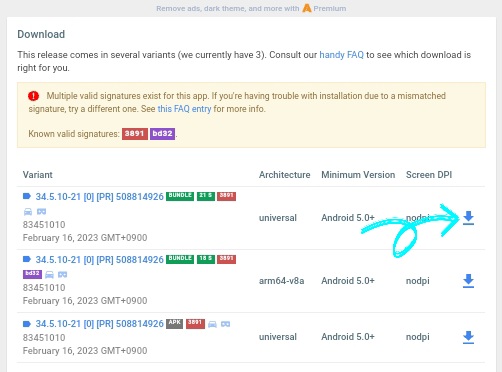Click the red 3891 badge in first variant row
Image resolution: width=502 pixels, height=372 pixels.
pyautogui.click(x=227, y=196)
